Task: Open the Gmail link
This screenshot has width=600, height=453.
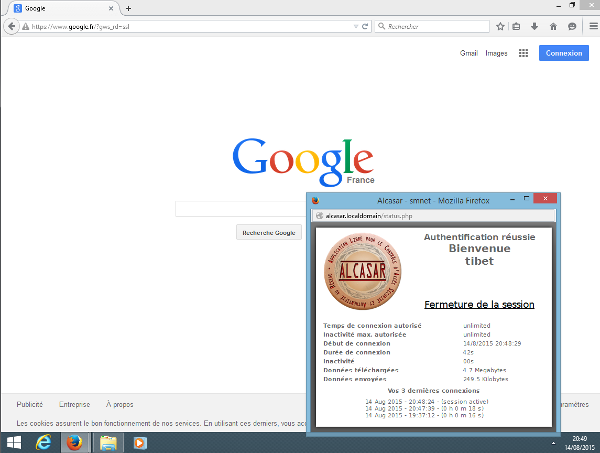Action: (469, 53)
